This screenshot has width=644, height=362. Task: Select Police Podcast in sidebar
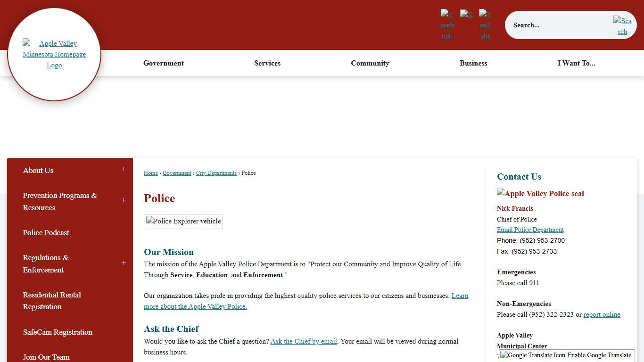[46, 233]
